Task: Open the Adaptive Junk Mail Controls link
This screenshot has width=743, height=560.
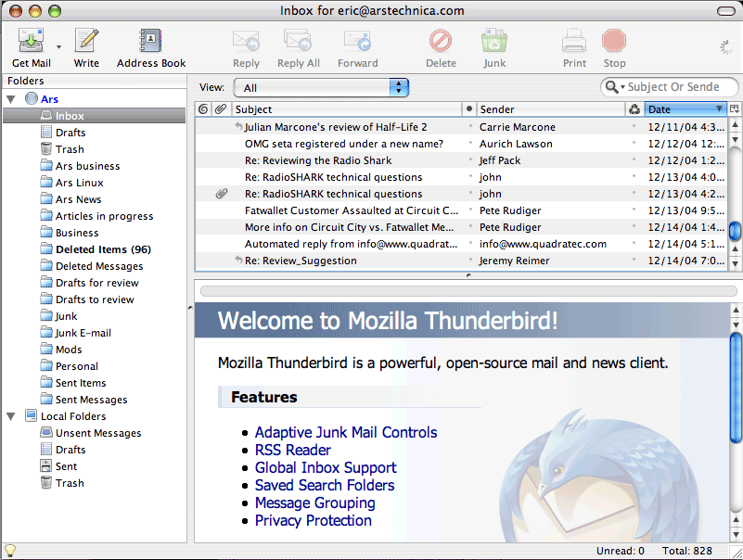Action: coord(346,432)
